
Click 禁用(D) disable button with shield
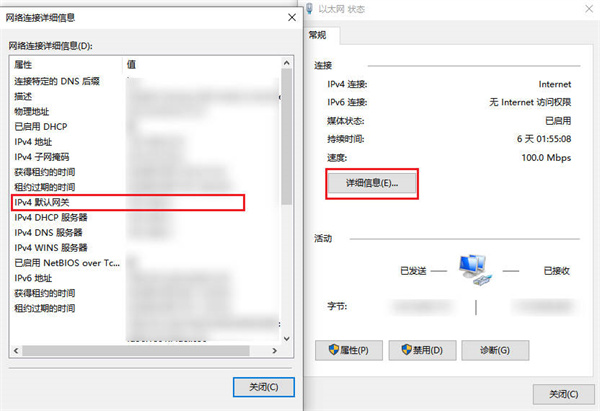[422, 350]
